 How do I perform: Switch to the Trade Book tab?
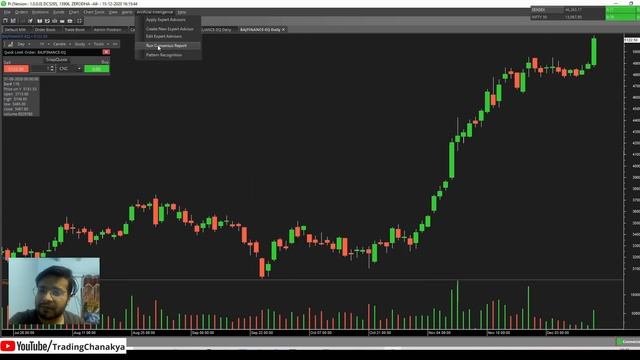point(75,30)
